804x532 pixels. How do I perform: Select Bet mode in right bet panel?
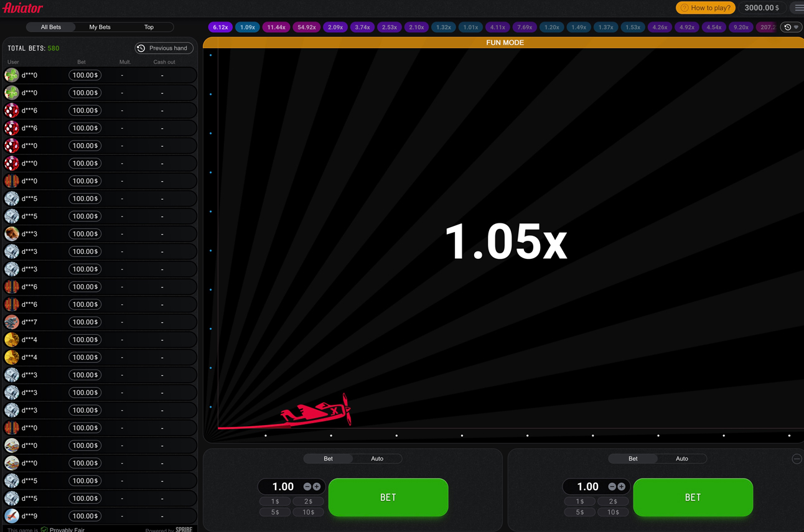(x=633, y=459)
